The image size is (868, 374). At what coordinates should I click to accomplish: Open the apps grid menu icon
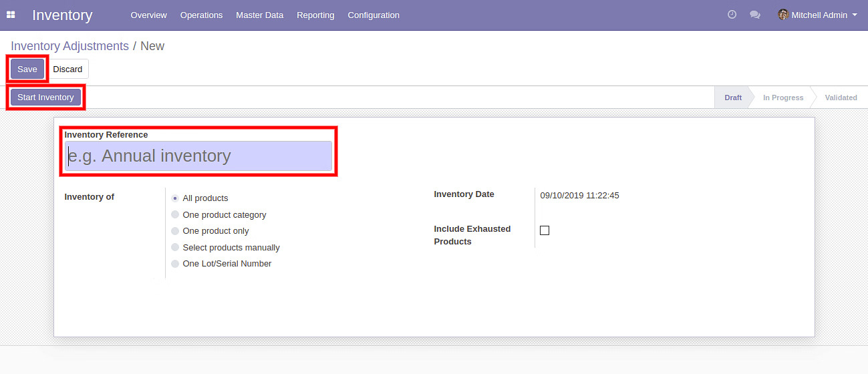pos(11,15)
